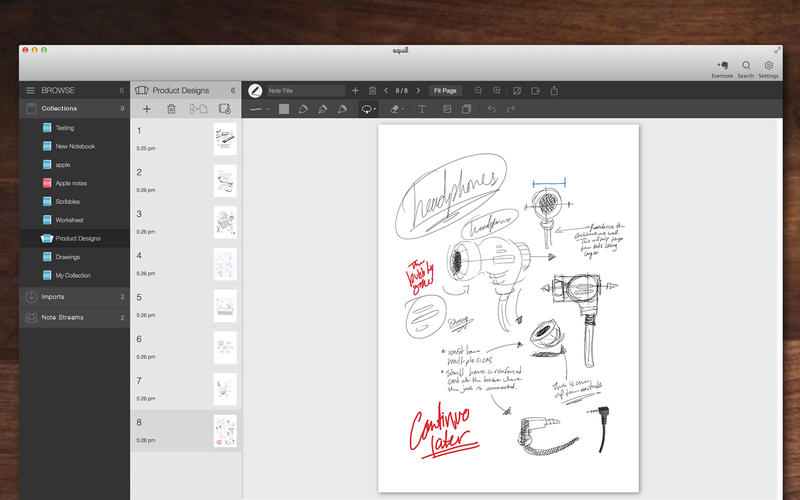This screenshot has width=800, height=500.
Task: Select the first pen tool
Action: [303, 109]
